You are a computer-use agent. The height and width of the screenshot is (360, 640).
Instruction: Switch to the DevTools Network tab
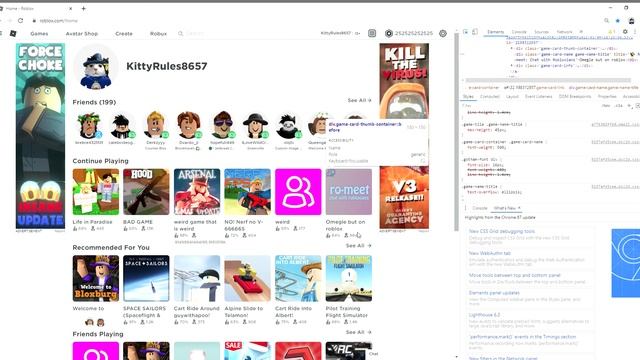[x=564, y=32]
